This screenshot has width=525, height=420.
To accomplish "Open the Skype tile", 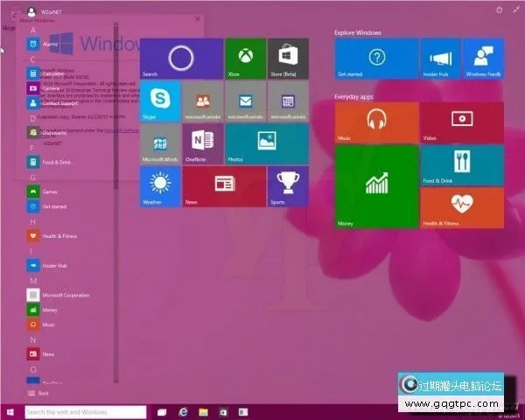I will (x=160, y=101).
